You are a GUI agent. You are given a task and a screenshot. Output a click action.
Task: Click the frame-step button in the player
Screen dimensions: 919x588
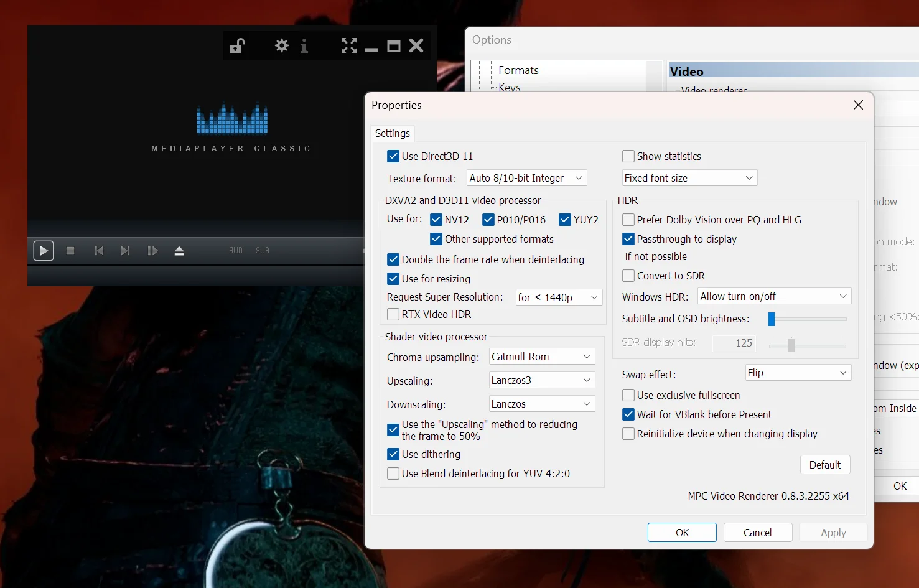[x=152, y=251]
